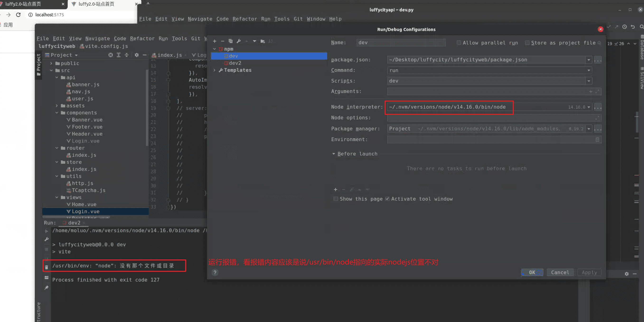The height and width of the screenshot is (322, 644).
Task: Open Package manager dropdown
Action: pos(589,129)
